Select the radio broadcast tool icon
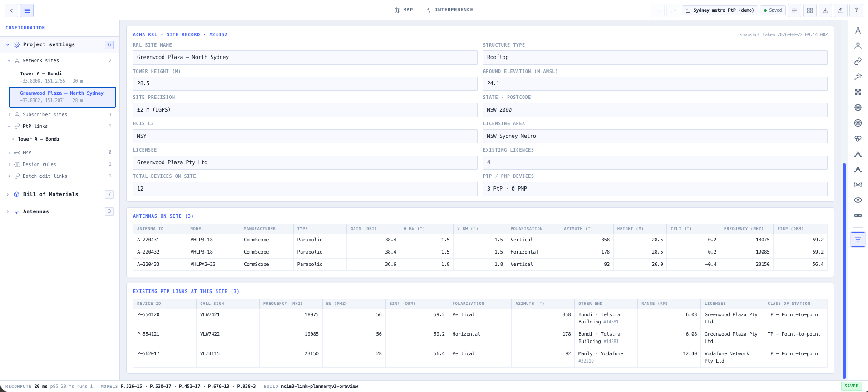Image resolution: width=868 pixels, height=392 pixels. (x=858, y=185)
